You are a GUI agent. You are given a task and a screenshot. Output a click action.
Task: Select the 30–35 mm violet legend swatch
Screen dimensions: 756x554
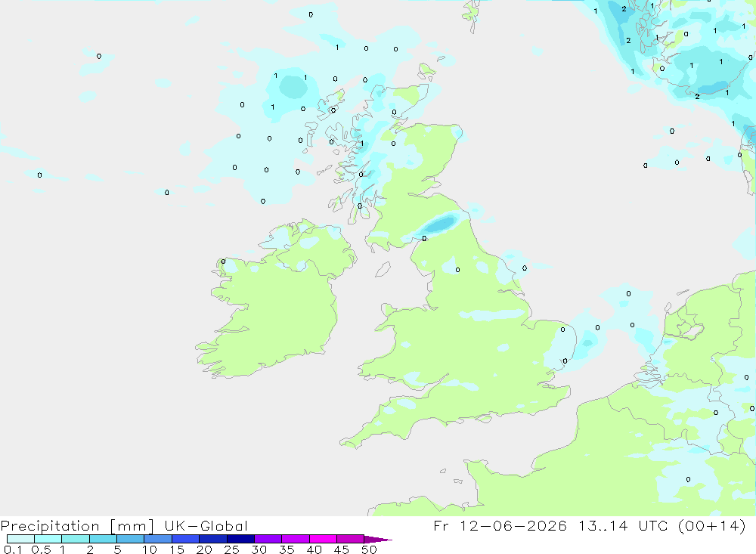[x=268, y=539]
